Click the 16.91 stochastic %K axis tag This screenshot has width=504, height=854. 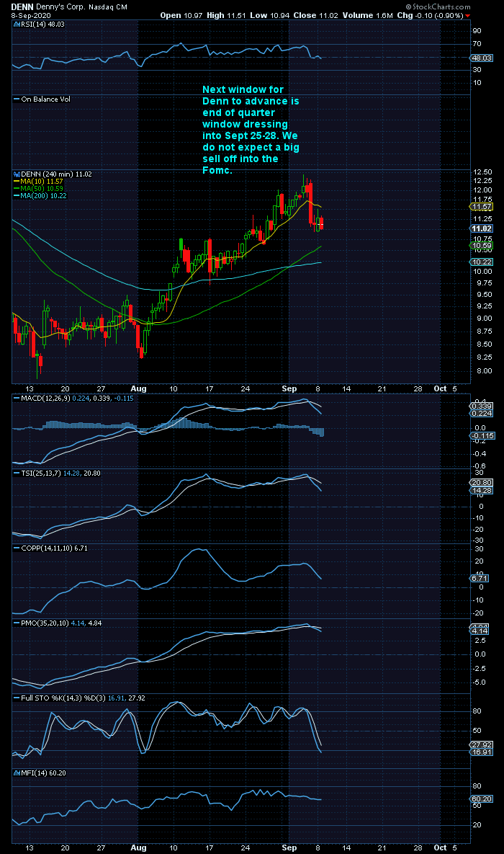tap(481, 752)
